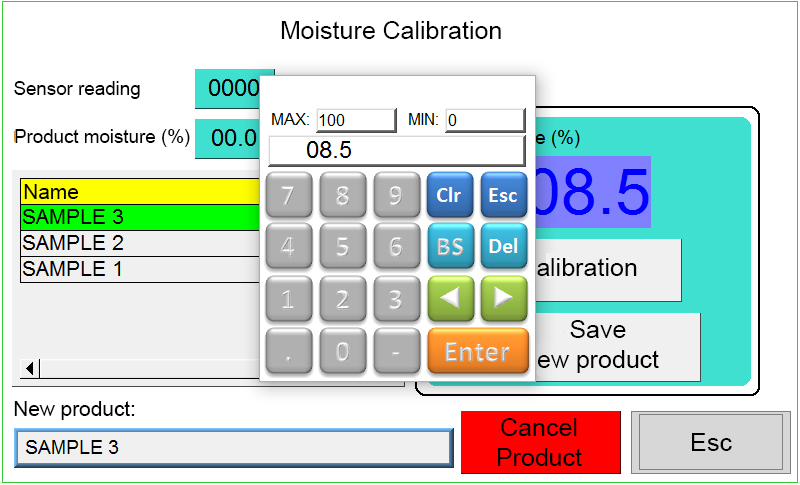This screenshot has width=800, height=485.
Task: Move cursor left with green arrow
Action: pyautogui.click(x=449, y=298)
